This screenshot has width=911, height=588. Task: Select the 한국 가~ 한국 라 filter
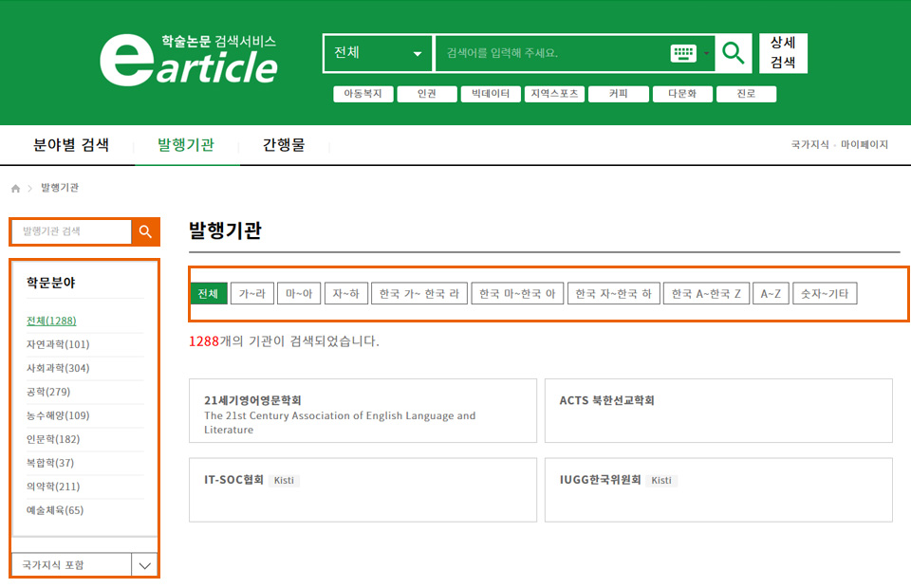[x=419, y=294]
